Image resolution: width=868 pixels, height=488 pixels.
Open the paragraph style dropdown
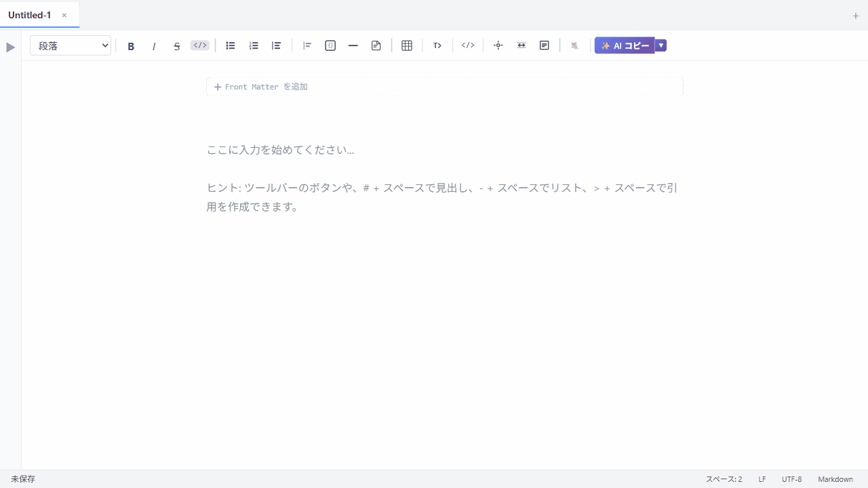(x=71, y=45)
